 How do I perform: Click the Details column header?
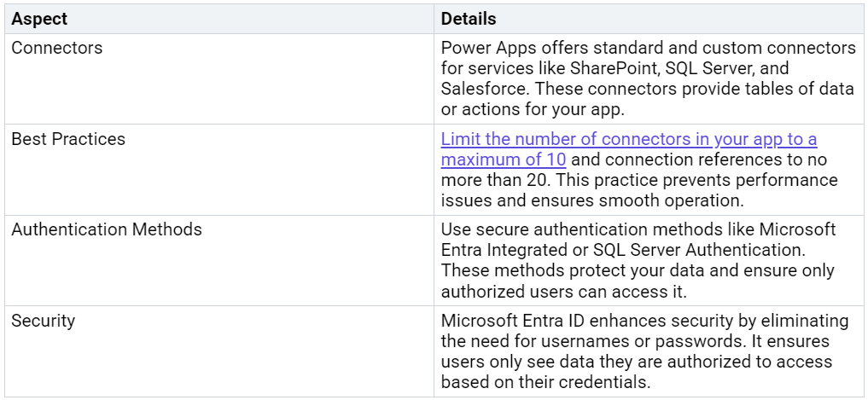click(x=469, y=19)
